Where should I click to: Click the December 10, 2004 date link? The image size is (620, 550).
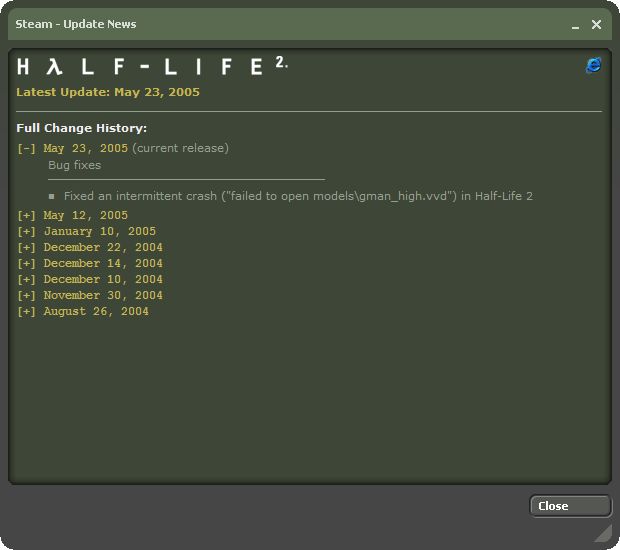103,280
